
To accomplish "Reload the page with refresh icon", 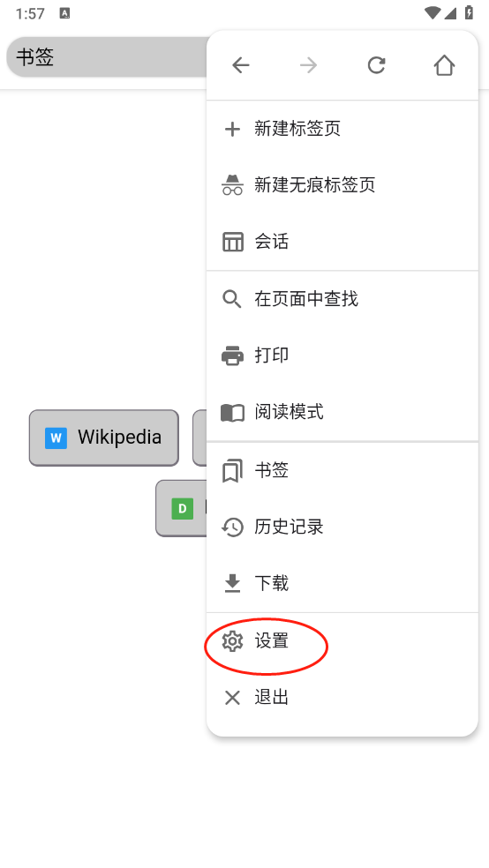I will pos(376,65).
